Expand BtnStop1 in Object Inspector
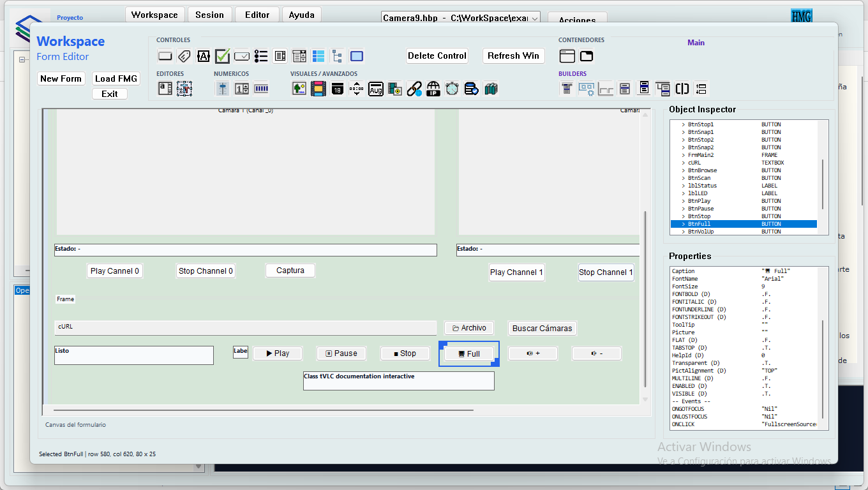 point(684,124)
